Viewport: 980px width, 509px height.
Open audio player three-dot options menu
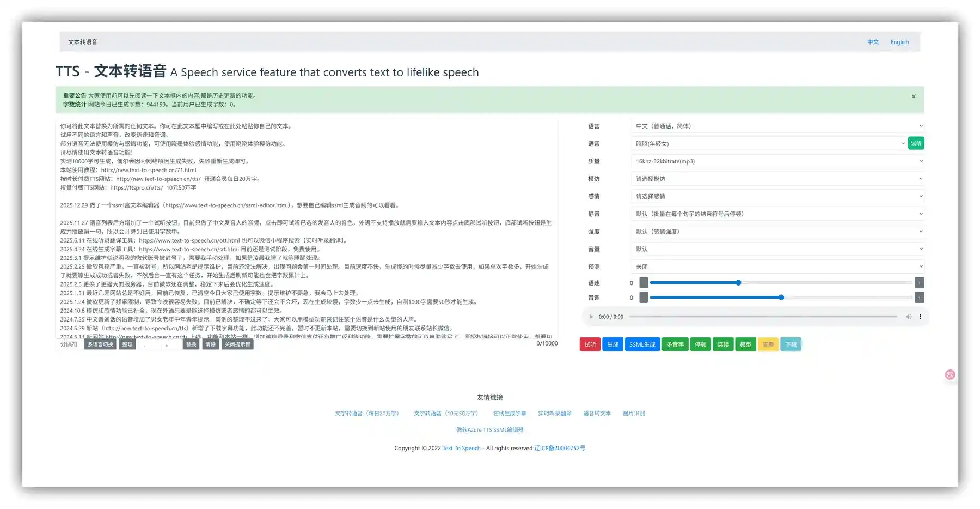[x=921, y=317]
